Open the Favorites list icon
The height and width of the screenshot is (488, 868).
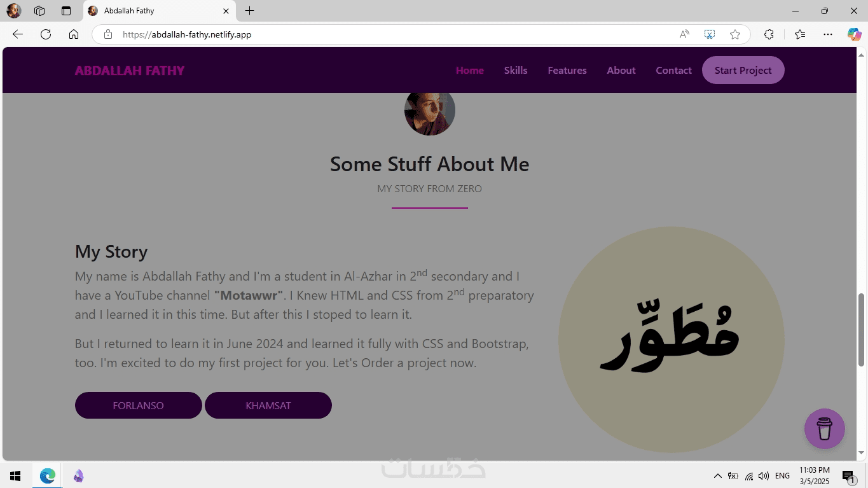pyautogui.click(x=800, y=34)
